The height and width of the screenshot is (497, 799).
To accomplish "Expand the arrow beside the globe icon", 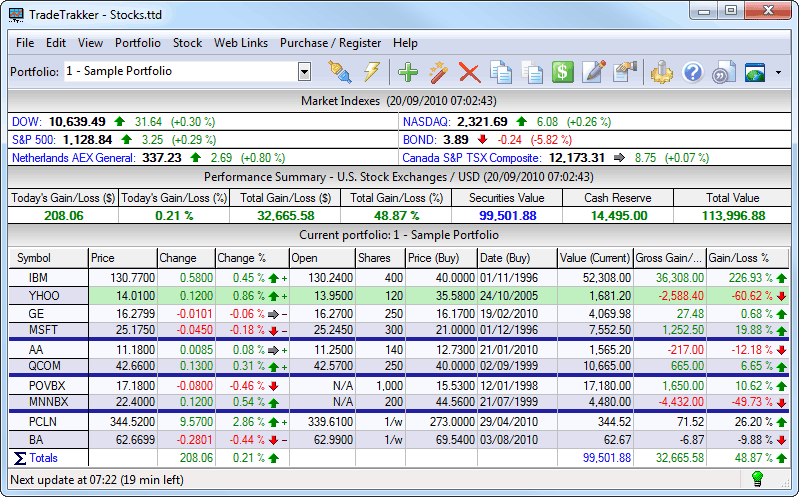I will (778, 72).
